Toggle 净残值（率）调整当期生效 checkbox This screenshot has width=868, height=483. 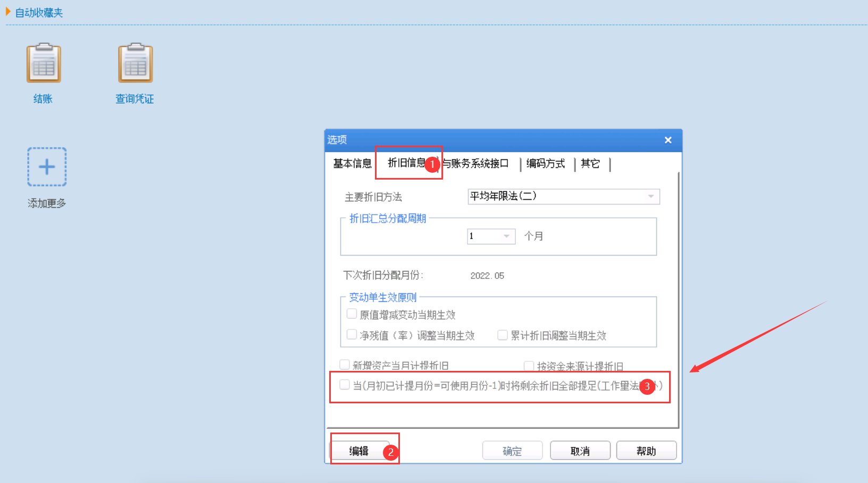click(x=352, y=335)
